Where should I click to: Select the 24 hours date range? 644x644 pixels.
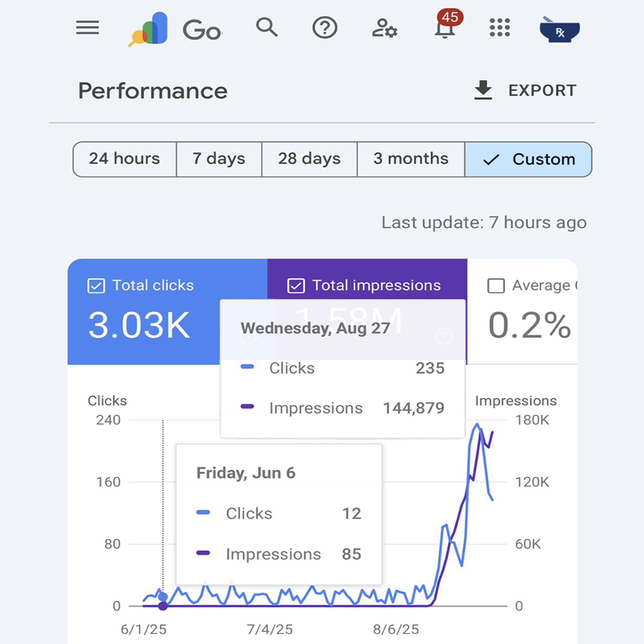click(124, 159)
